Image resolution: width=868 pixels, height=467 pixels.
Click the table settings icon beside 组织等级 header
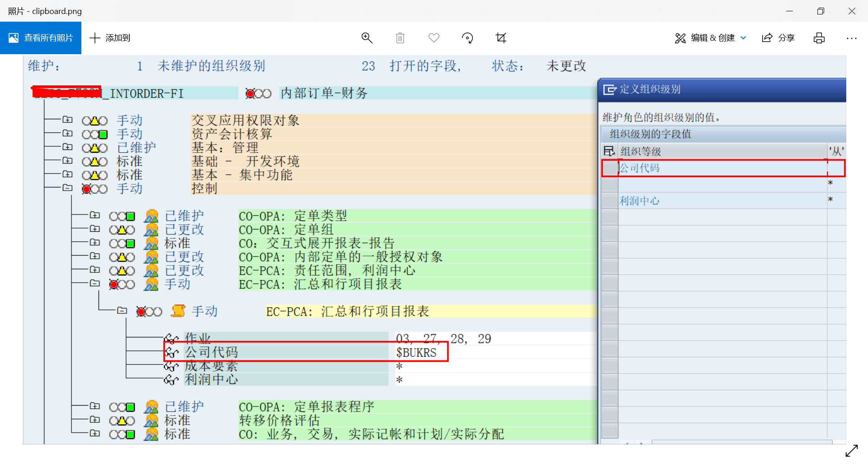pos(609,151)
